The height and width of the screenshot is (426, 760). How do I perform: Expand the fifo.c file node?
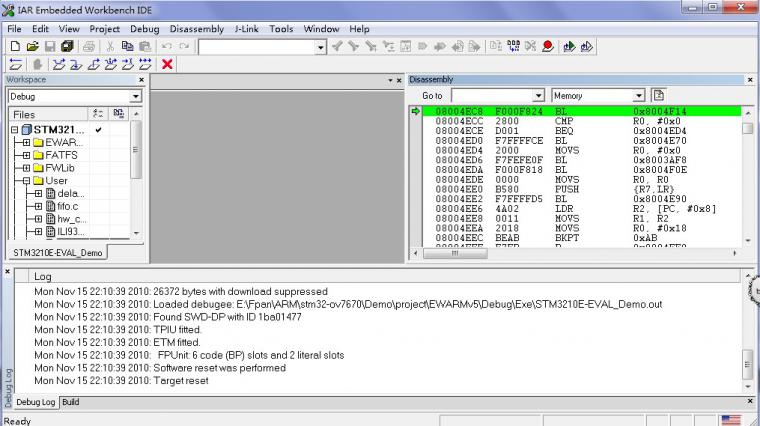click(x=38, y=206)
